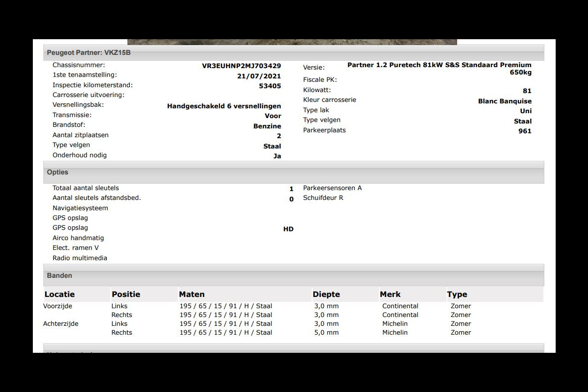
Task: Click the Merk column header
Action: click(x=390, y=294)
